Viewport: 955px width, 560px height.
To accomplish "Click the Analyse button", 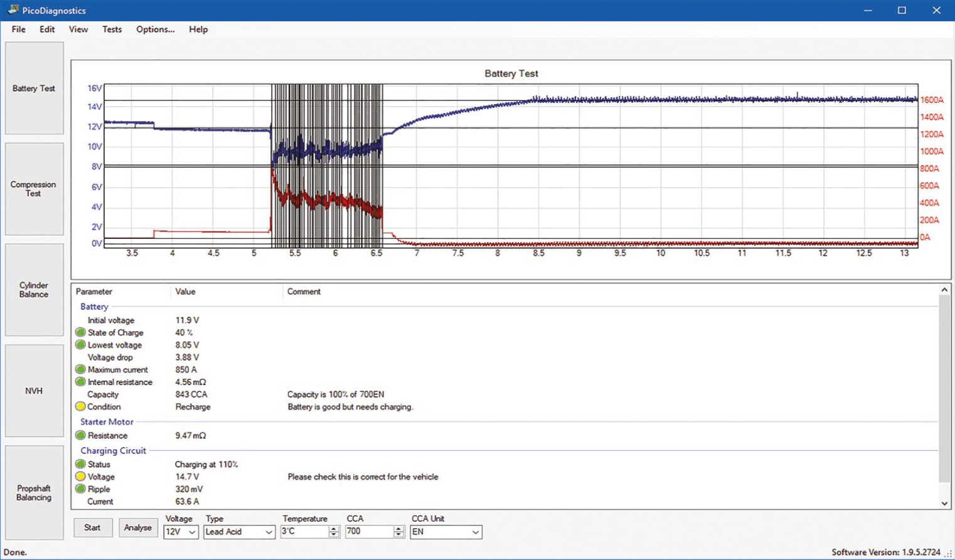I will 137,528.
